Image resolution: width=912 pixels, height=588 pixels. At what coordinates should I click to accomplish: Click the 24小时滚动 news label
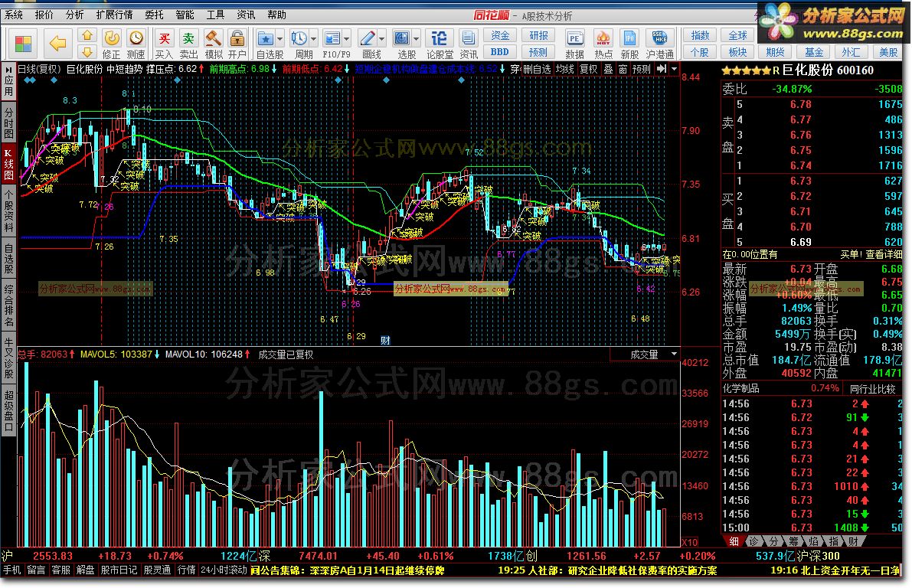[x=224, y=570]
